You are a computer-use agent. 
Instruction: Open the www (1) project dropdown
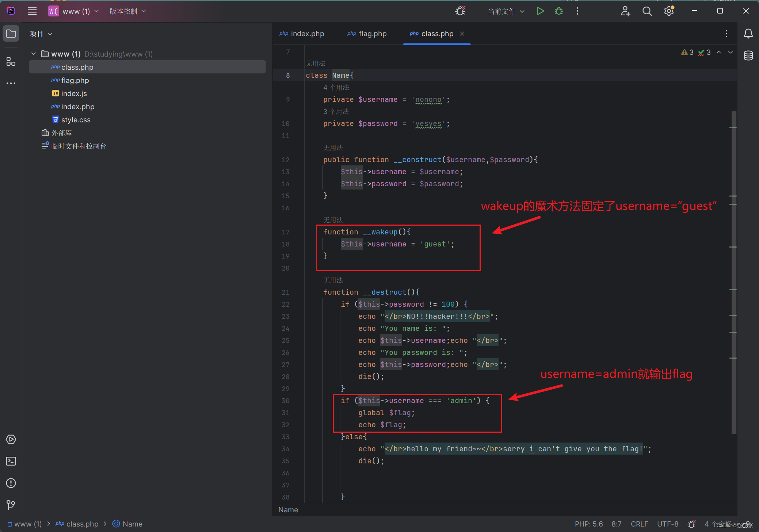click(x=73, y=11)
